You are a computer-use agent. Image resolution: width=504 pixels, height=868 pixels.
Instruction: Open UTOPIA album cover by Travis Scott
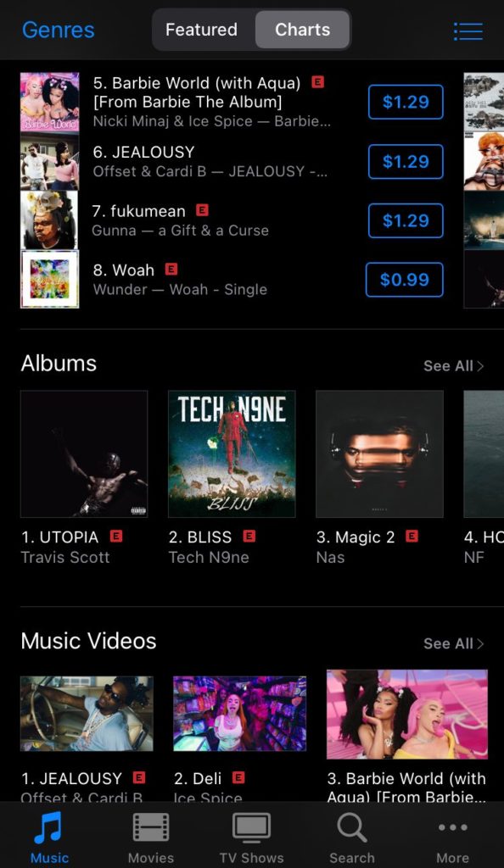(x=84, y=454)
